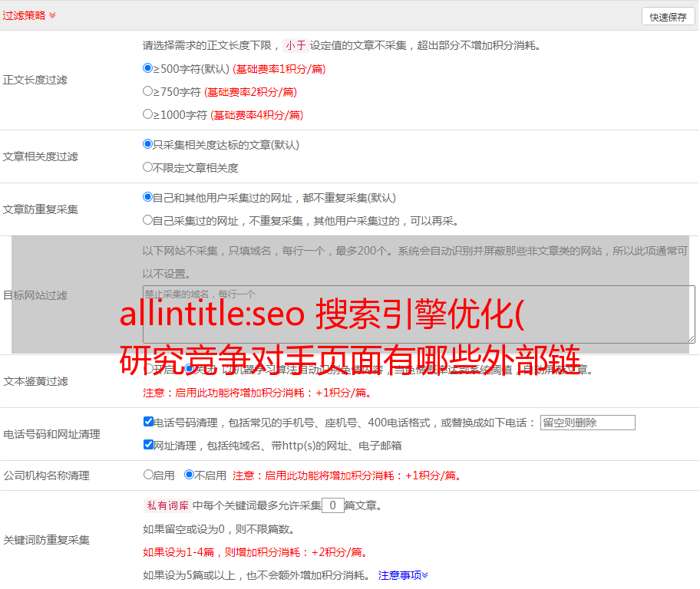Click the 私有词库 tag
This screenshot has width=700, height=589.
168,505
